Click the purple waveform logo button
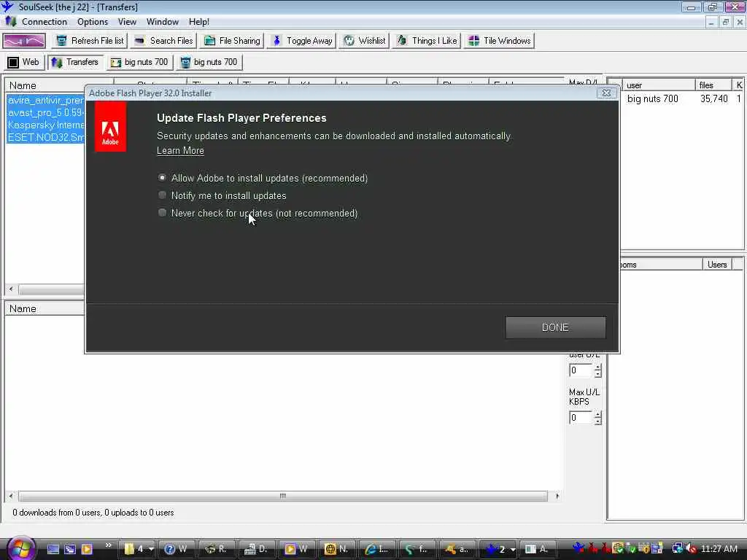747x560 pixels. (x=24, y=41)
